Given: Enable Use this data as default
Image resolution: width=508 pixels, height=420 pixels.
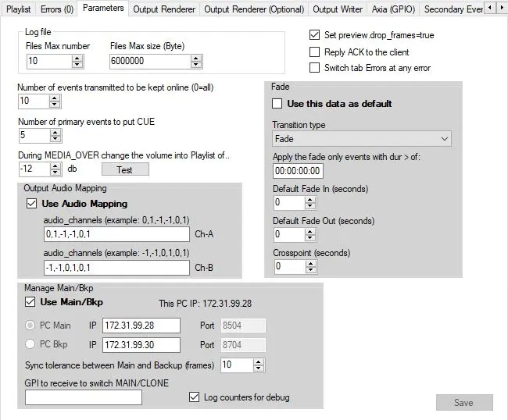Looking at the screenshot, I should pos(277,104).
